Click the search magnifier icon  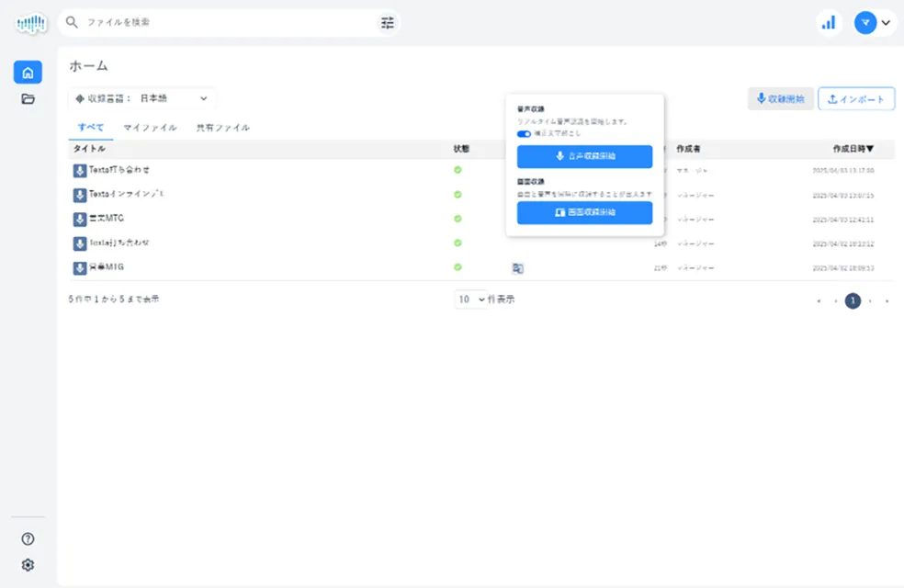pos(72,22)
